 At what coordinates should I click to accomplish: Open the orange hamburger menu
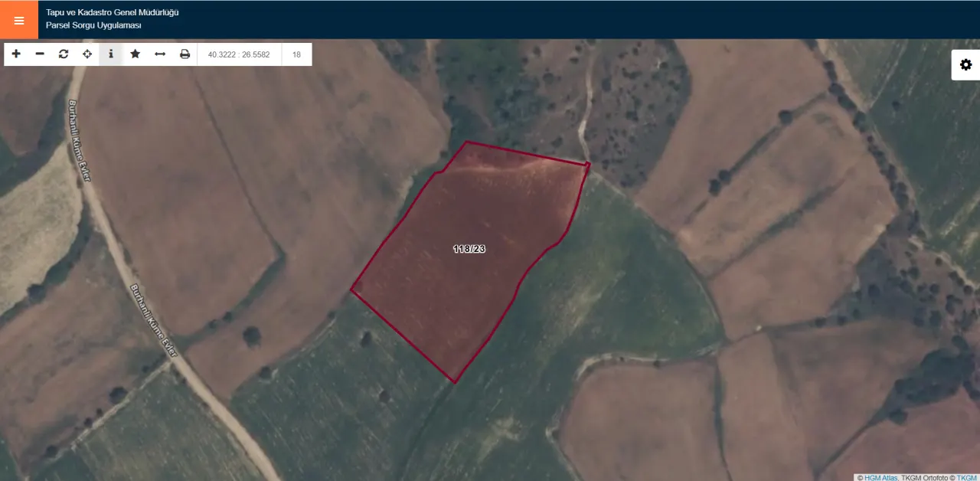pos(19,20)
